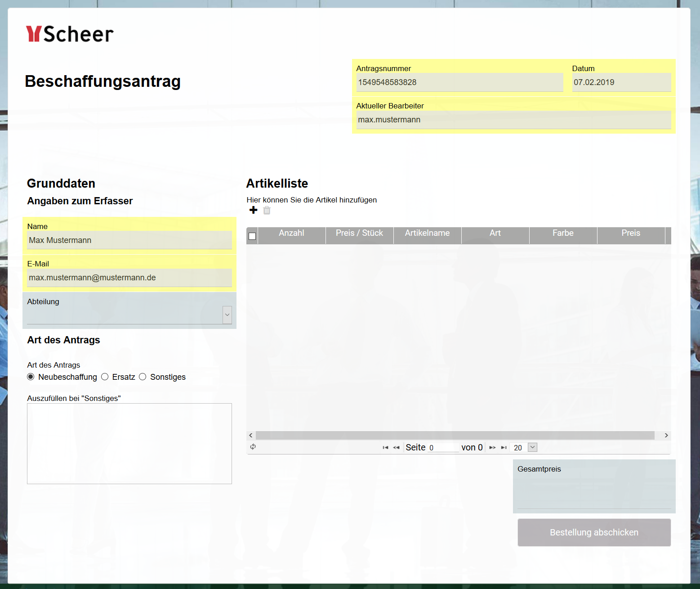Toggle the select-all checkbox in the article table
This screenshot has width=700, height=589.
coord(252,236)
